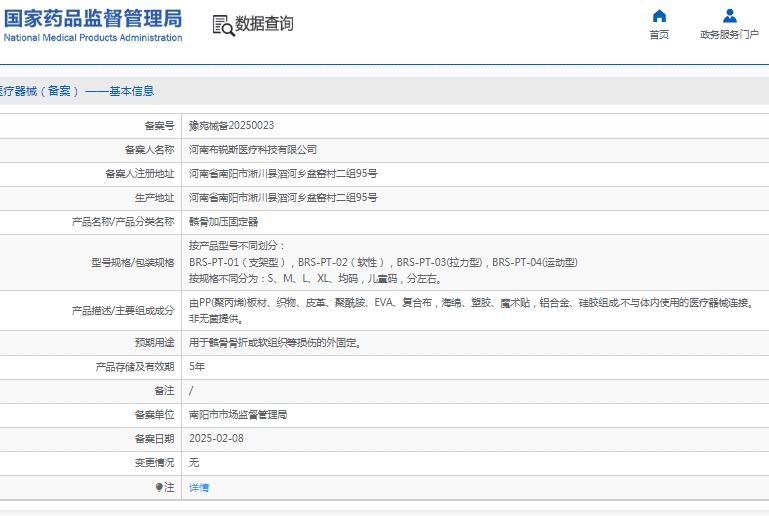The image size is (769, 516).
Task: Click the 生产地址 field label
Action: click(x=154, y=198)
